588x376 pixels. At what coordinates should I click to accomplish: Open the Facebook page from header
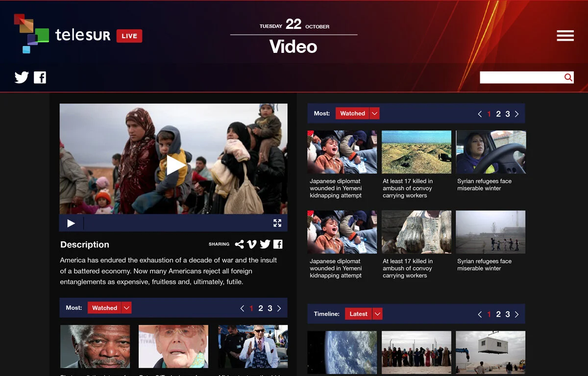tap(40, 77)
